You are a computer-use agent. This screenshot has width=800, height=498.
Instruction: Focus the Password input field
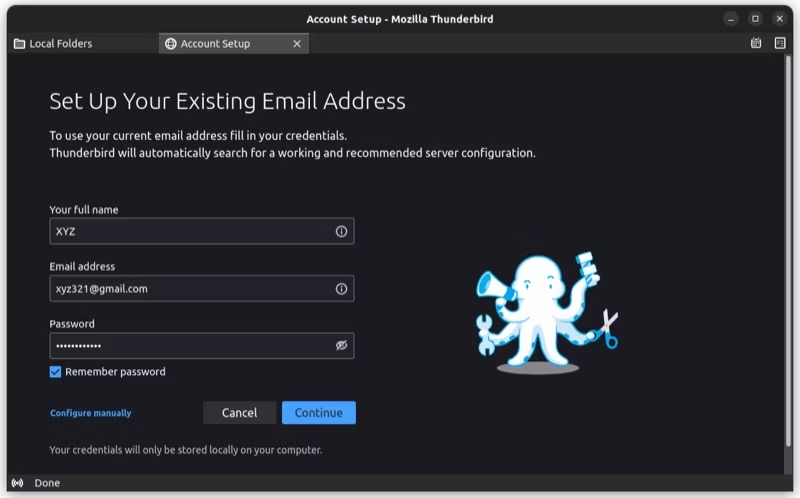202,345
